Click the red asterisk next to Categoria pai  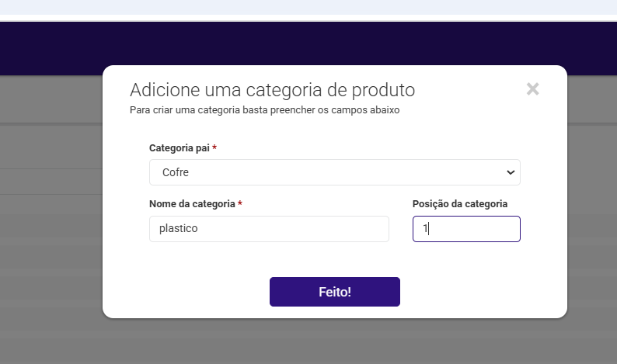click(x=214, y=147)
